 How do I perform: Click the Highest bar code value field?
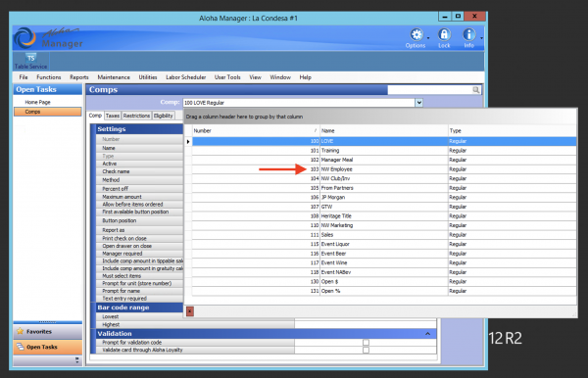[x=366, y=325]
